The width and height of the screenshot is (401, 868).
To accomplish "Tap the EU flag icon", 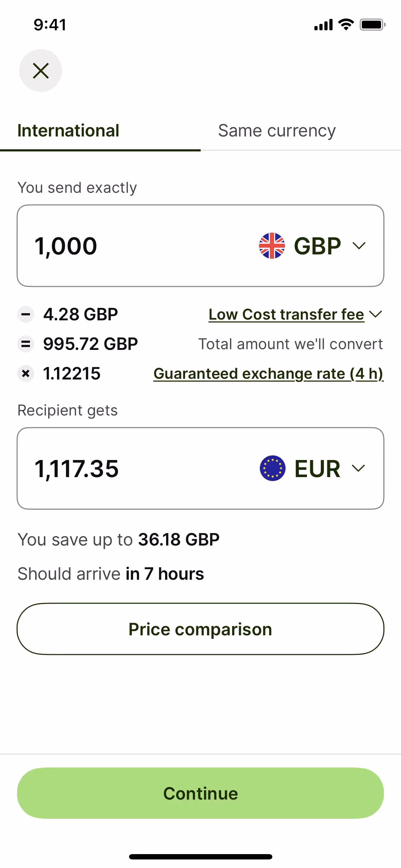I will click(x=273, y=468).
